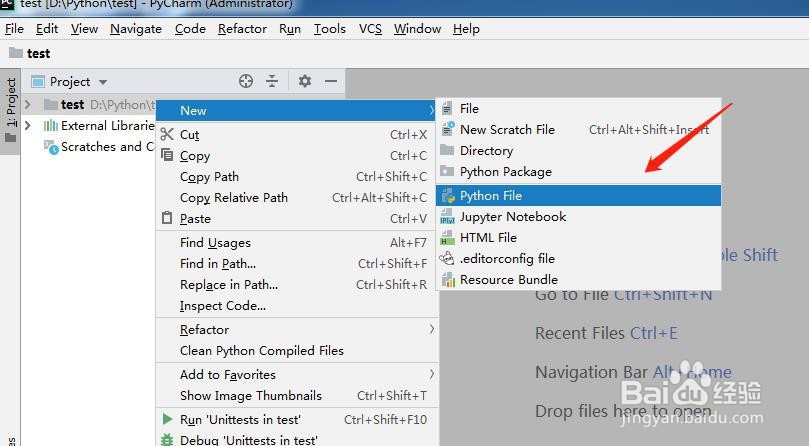This screenshot has width=809, height=446.
Task: Click the Directory folder icon
Action: point(447,150)
